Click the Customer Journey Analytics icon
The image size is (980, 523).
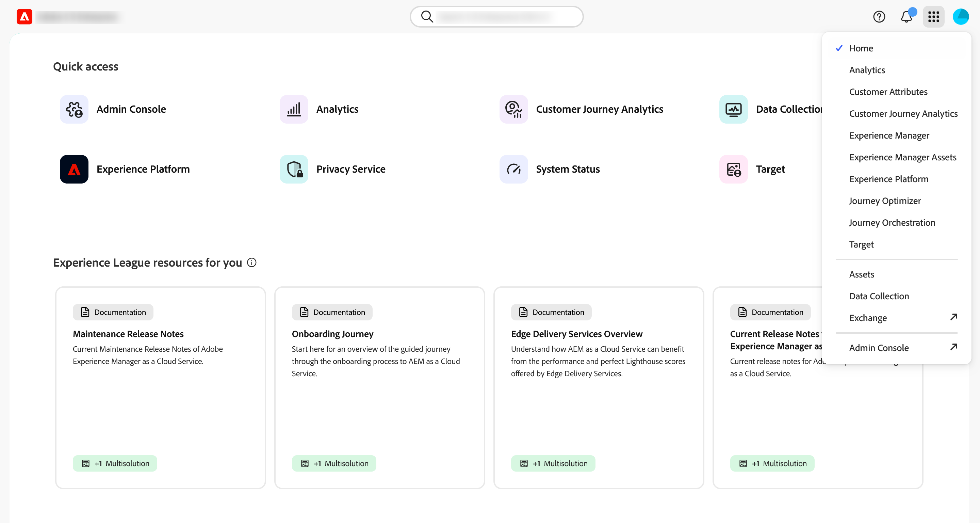[513, 109]
